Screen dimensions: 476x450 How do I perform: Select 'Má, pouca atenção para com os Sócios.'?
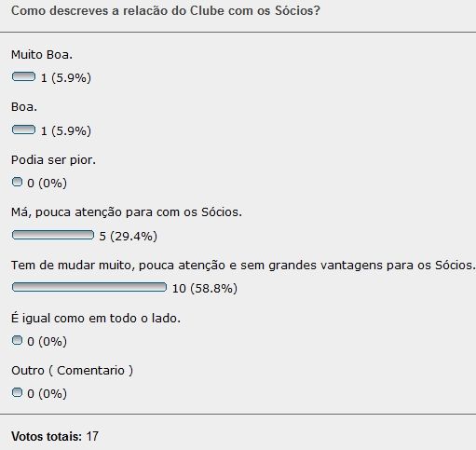point(127,212)
